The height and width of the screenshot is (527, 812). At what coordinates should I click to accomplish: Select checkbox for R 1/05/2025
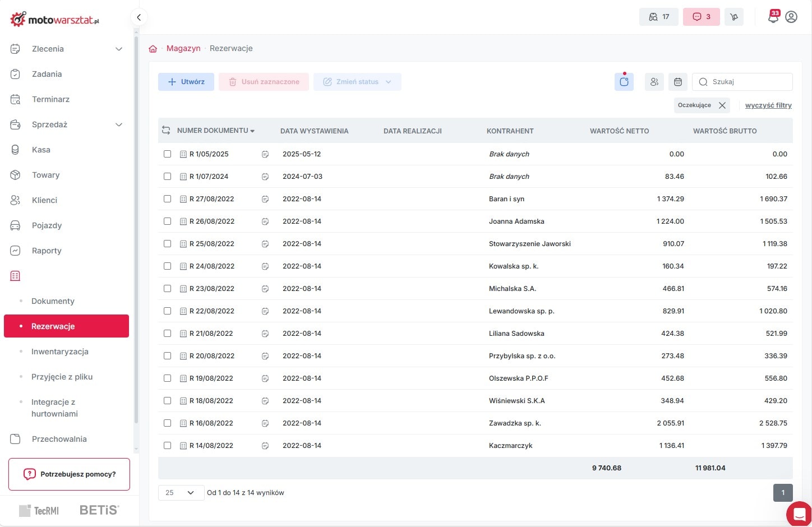click(x=167, y=154)
